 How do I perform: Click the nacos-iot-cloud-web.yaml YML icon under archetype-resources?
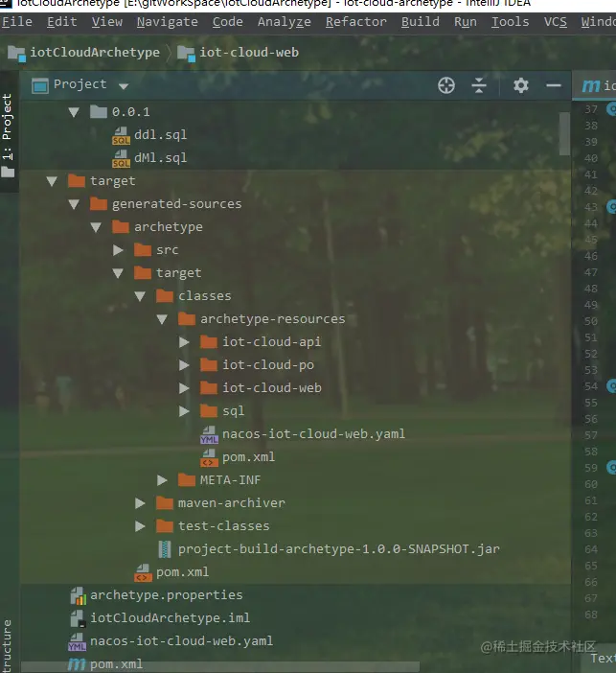point(209,434)
